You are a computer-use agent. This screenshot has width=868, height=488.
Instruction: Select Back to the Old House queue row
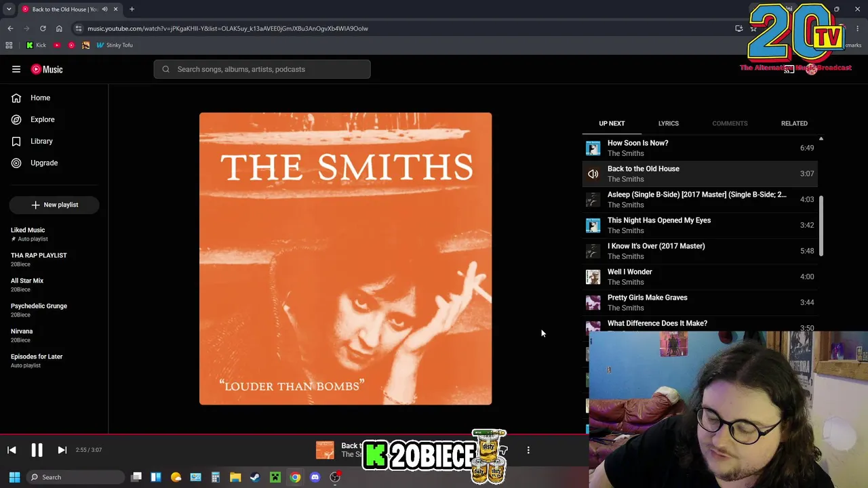[x=700, y=174]
